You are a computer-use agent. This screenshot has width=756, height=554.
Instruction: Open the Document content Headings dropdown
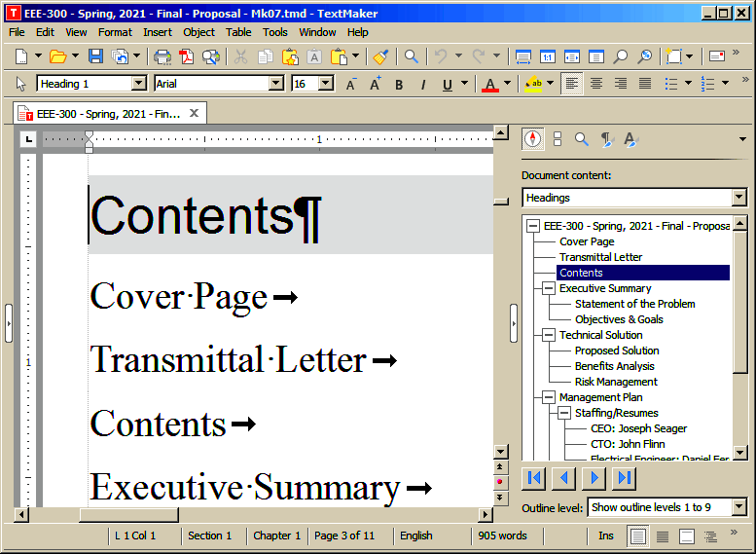click(738, 198)
